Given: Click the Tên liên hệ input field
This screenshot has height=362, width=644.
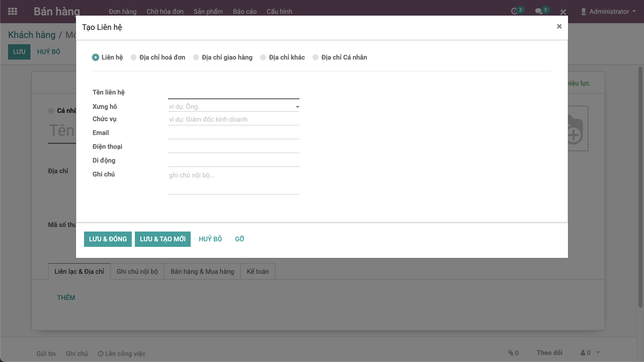Looking at the screenshot, I should (233, 94).
